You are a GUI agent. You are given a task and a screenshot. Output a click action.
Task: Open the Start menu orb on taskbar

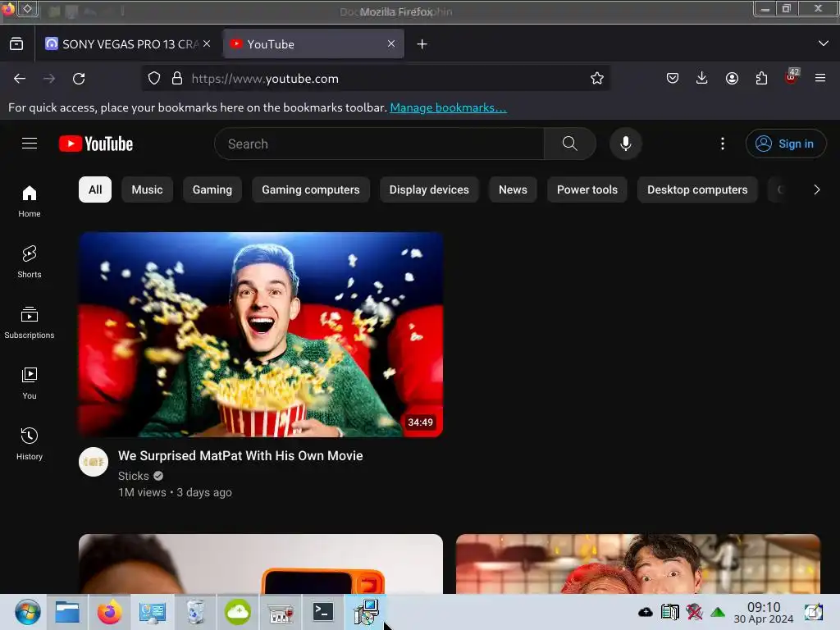(x=27, y=612)
